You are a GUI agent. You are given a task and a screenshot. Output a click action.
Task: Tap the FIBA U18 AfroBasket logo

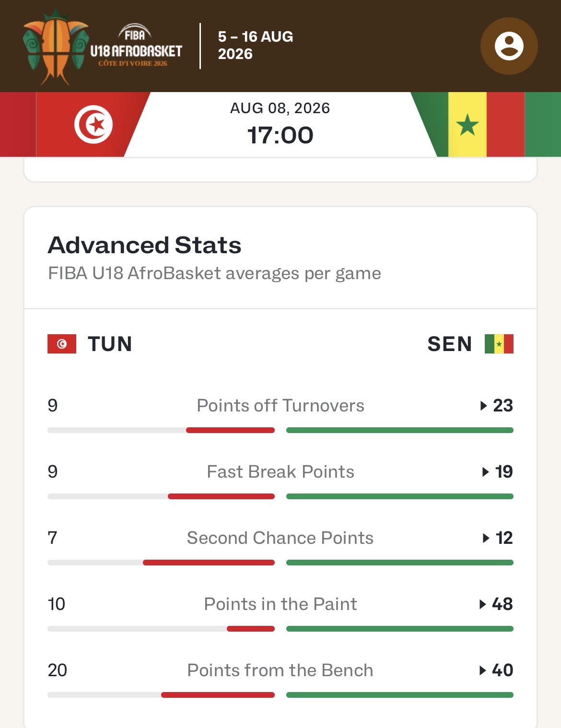(103, 47)
